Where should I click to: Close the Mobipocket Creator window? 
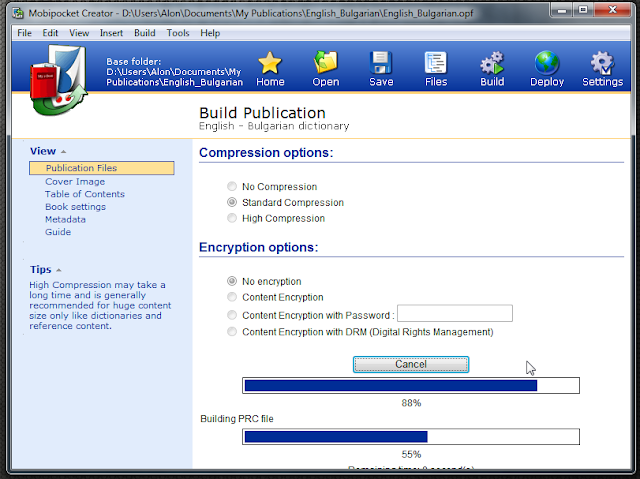coord(613,10)
